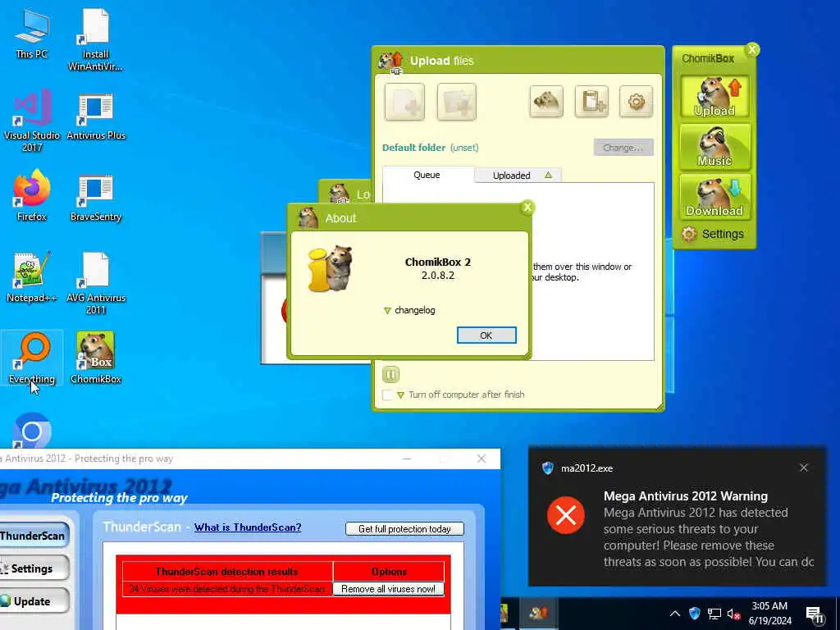Expand the changelog in About dialog
The height and width of the screenshot is (630, 840).
point(409,310)
